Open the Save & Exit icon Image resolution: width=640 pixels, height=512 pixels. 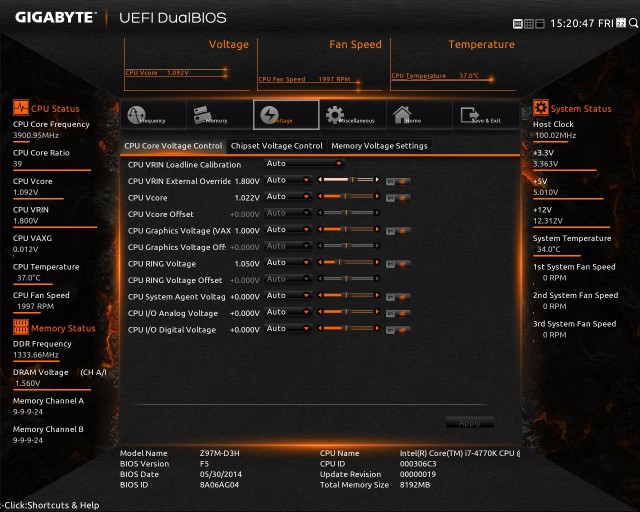[x=469, y=115]
